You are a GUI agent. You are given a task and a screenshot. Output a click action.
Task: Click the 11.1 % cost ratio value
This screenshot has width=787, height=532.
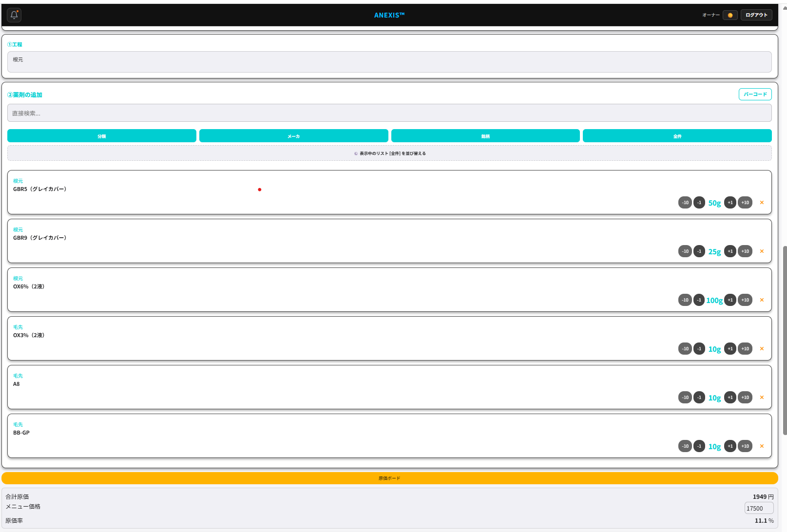764,520
